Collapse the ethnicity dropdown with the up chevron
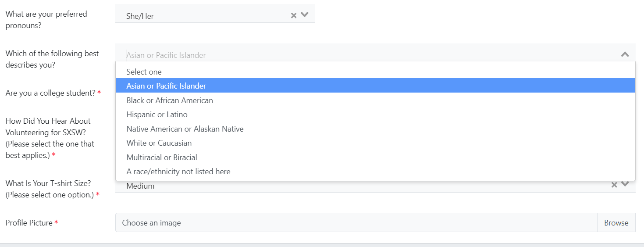This screenshot has height=247, width=644. click(625, 54)
